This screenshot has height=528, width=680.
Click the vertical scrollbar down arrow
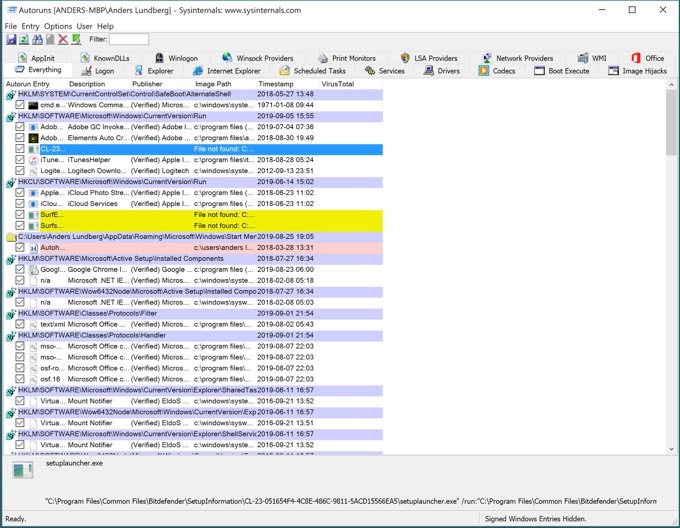tap(671, 449)
